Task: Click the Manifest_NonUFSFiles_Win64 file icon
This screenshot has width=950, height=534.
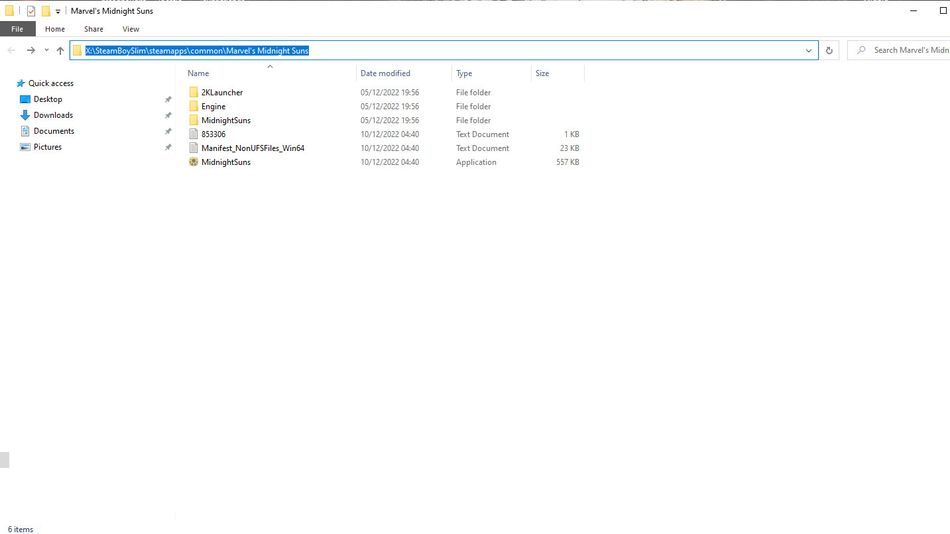Action: (193, 148)
